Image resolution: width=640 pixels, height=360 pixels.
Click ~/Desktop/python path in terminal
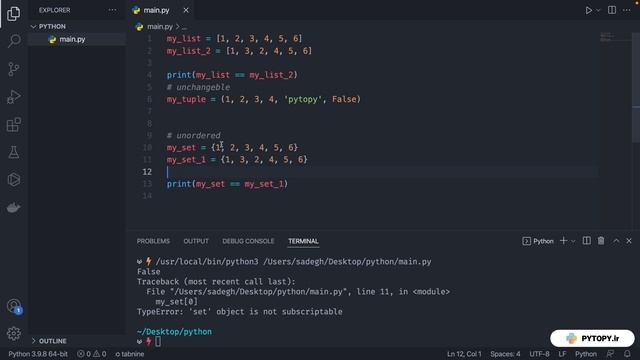[174, 332]
